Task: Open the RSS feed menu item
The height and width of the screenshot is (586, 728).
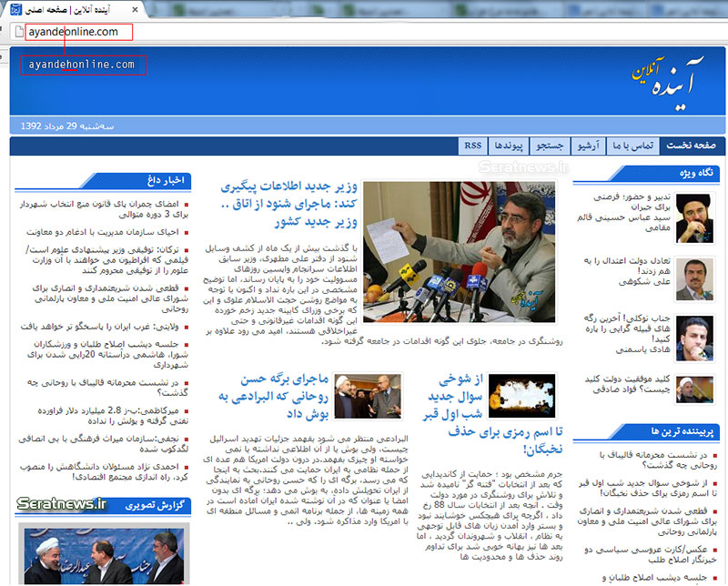Action: pos(472,146)
